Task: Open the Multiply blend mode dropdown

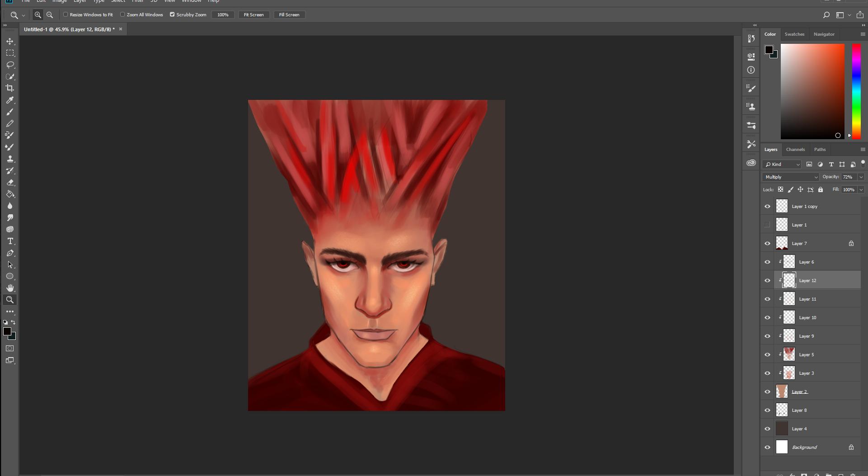Action: point(791,177)
